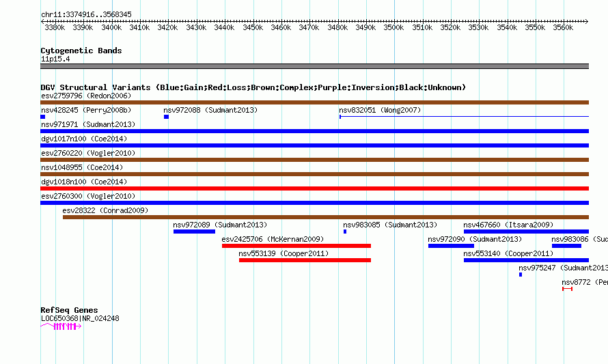Image resolution: width=608 pixels, height=364 pixels.
Task: Select the nsv972089 (Sudmant2013) label
Action: pos(220,225)
